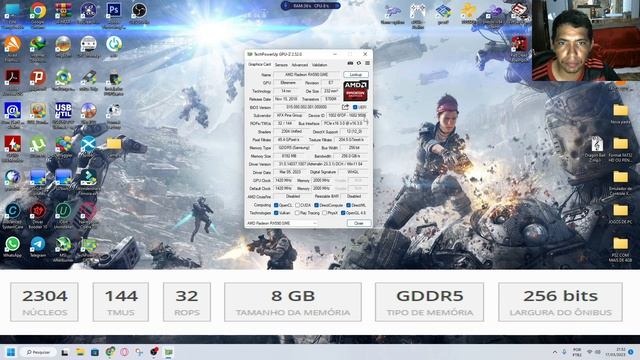Click the Driver Version field

(321, 164)
